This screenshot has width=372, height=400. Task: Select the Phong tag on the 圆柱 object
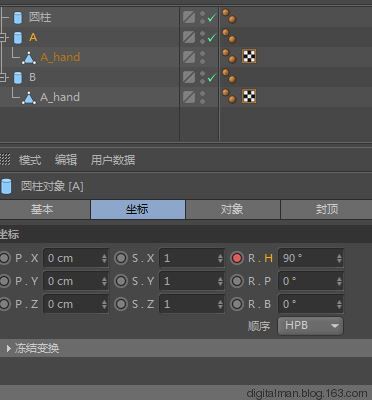tap(230, 16)
